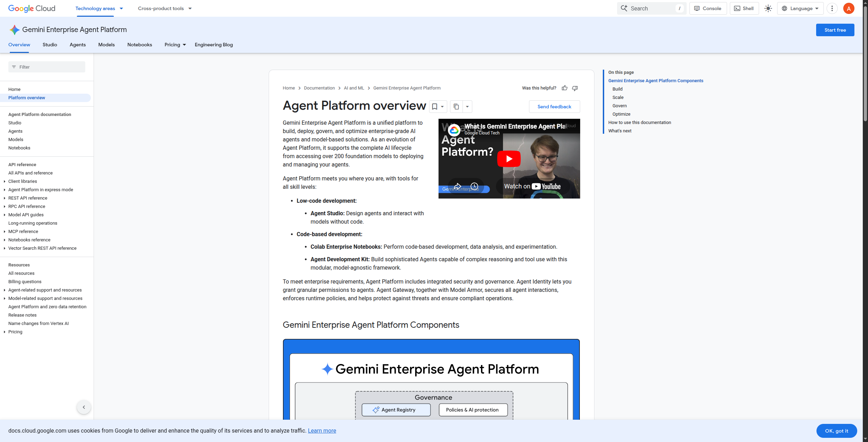
Task: Expand RPC API reference section
Action: point(5,207)
